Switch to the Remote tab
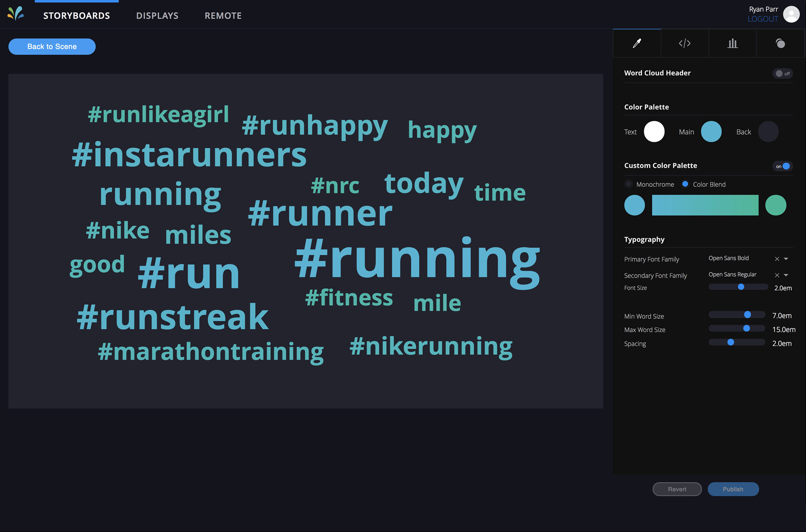The width and height of the screenshot is (806, 532). coord(223,16)
